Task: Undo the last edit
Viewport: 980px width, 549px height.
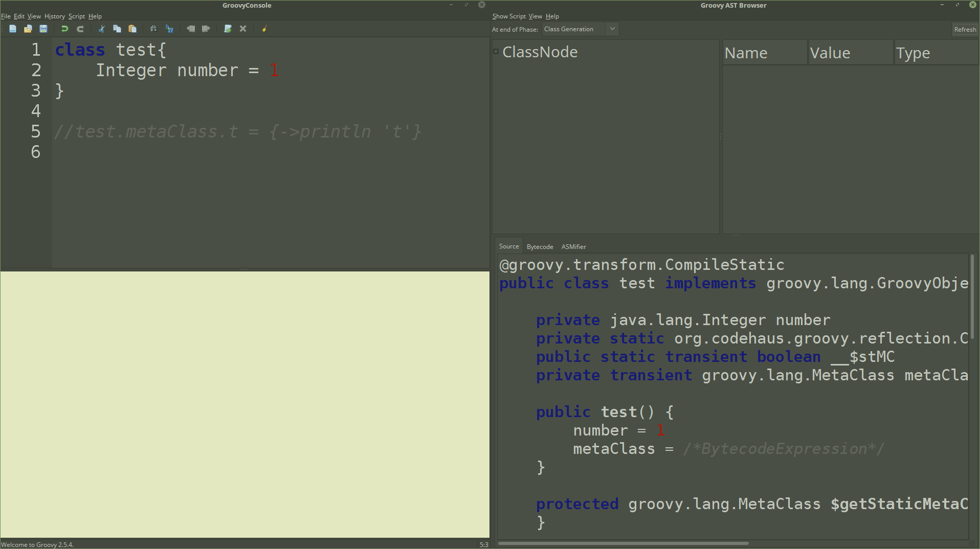Action: tap(64, 29)
